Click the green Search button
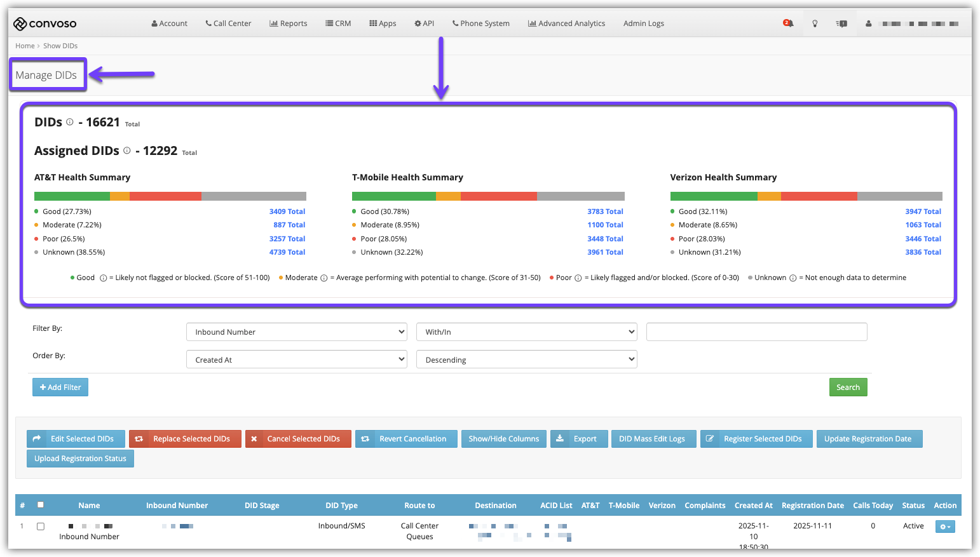Image resolution: width=980 pixels, height=557 pixels. pos(848,387)
